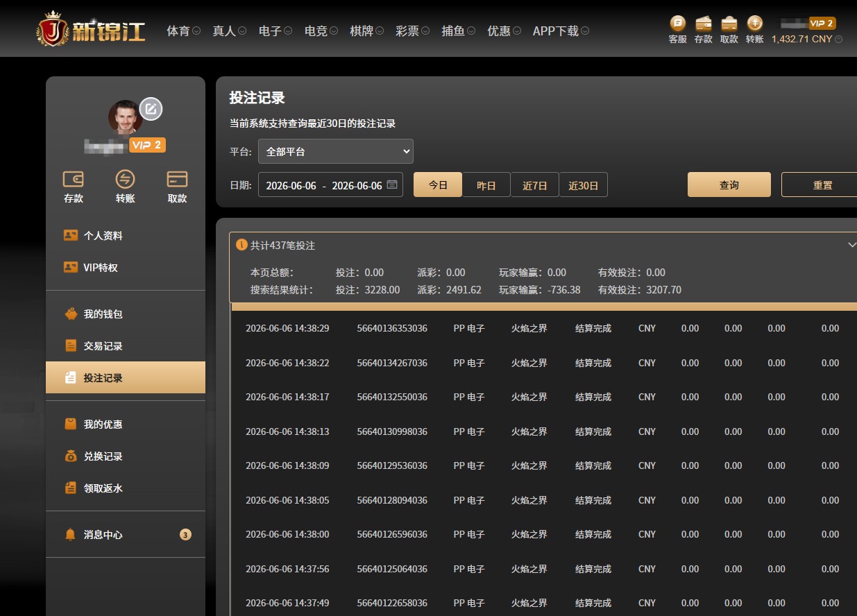Open the 体育 menu
This screenshot has width=857, height=616.
(183, 31)
